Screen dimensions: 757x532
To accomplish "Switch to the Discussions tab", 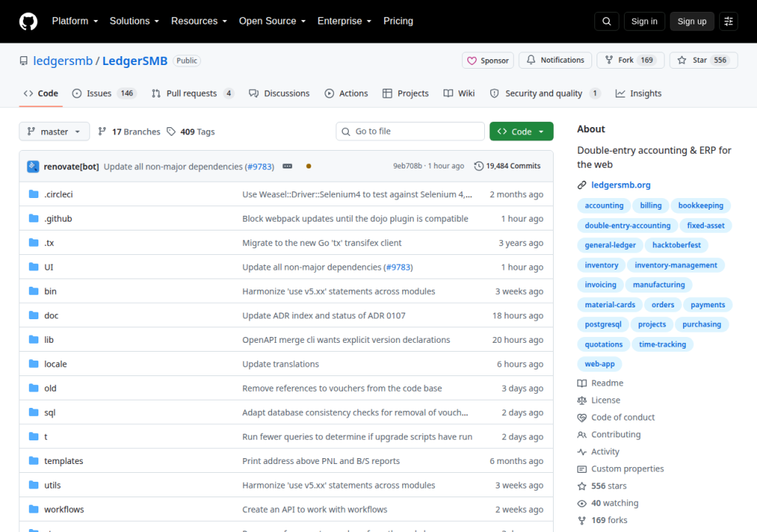I will pos(279,94).
